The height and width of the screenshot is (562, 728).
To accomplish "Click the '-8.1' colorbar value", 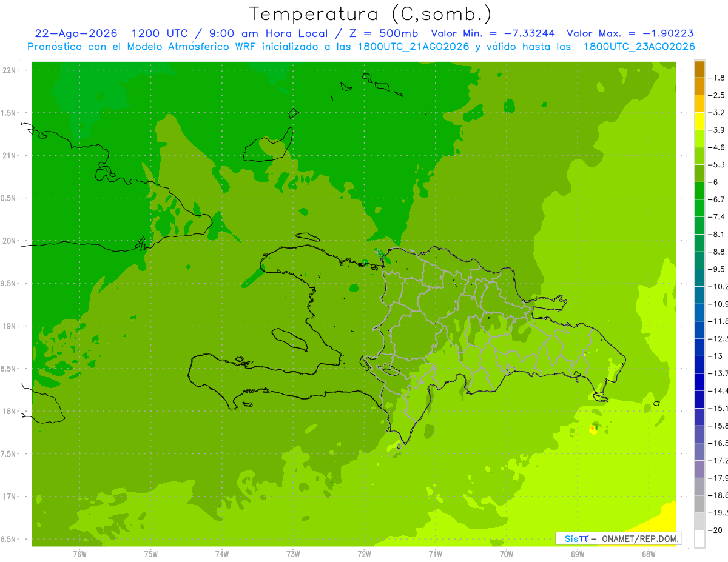I will pos(716,234).
